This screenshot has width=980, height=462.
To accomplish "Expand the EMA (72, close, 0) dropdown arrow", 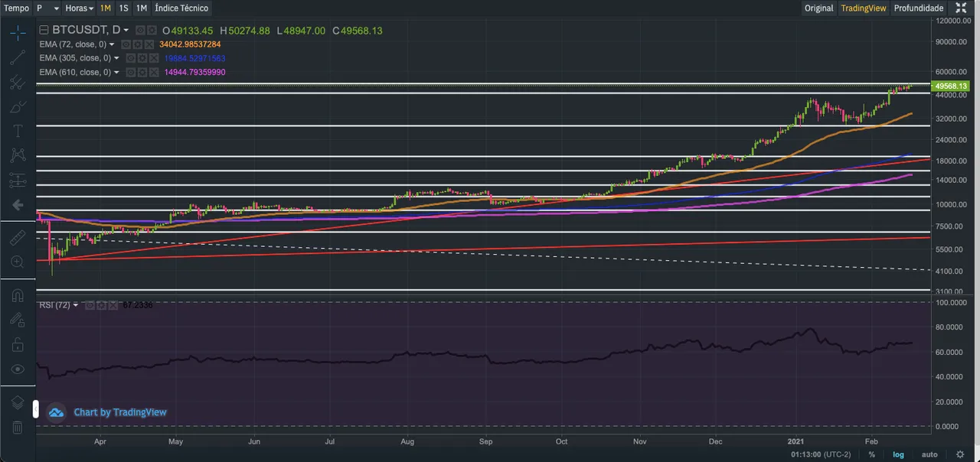I will click(x=112, y=44).
